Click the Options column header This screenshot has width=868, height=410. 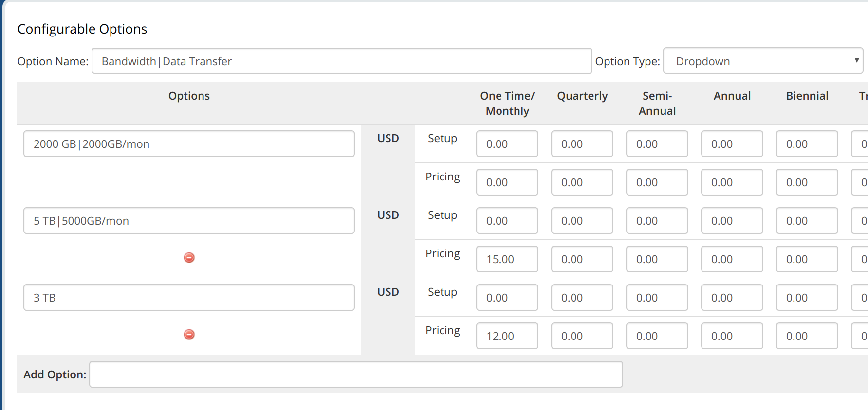(x=189, y=96)
